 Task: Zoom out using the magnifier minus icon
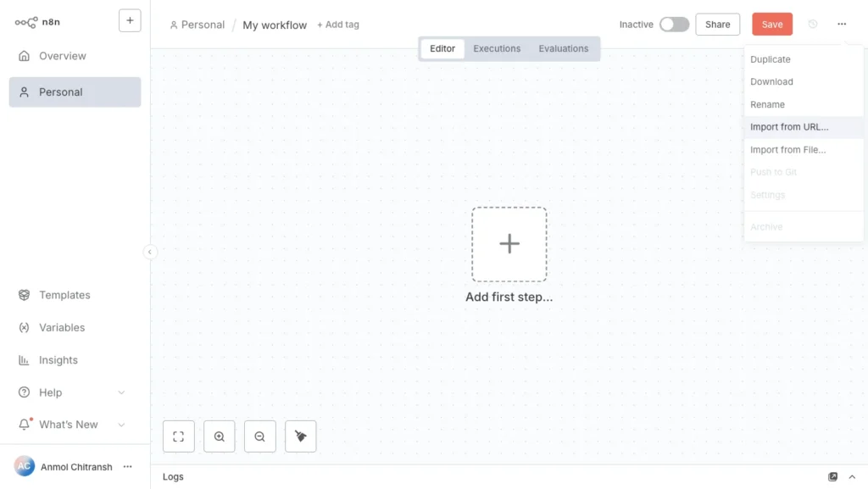(259, 436)
